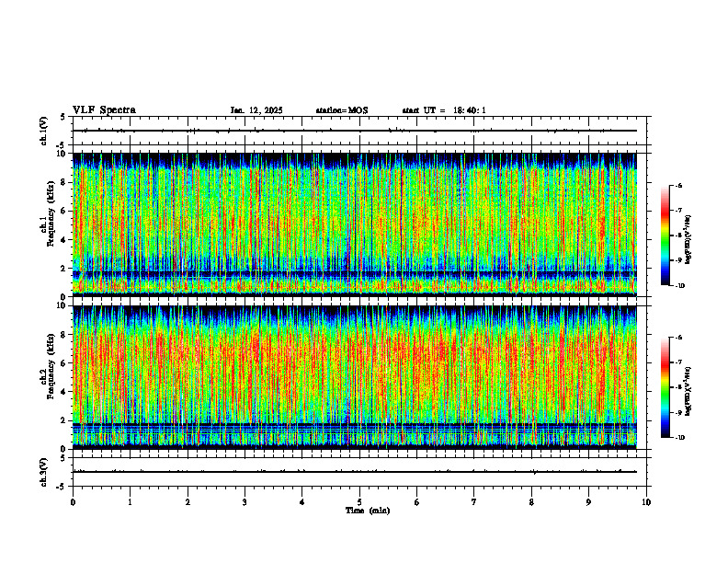Click the "-10" tick on ch.2 colorbar
Image resolution: width=728 pixels, height=563 pixels.
[x=679, y=438]
